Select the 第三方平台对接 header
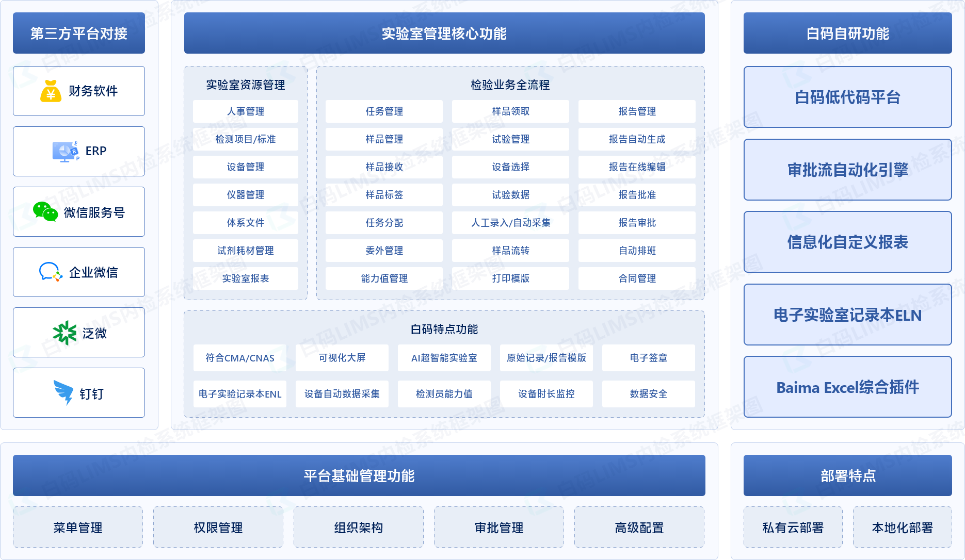The height and width of the screenshot is (560, 965). [x=79, y=33]
